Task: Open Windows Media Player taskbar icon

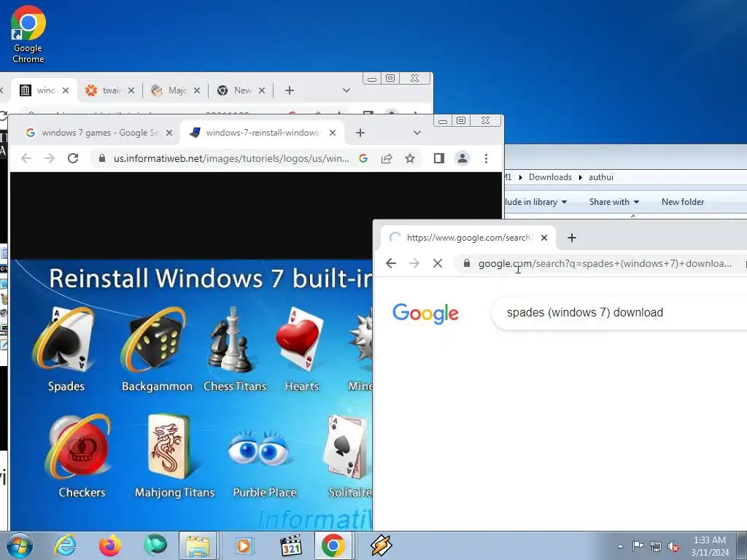Action: [244, 545]
